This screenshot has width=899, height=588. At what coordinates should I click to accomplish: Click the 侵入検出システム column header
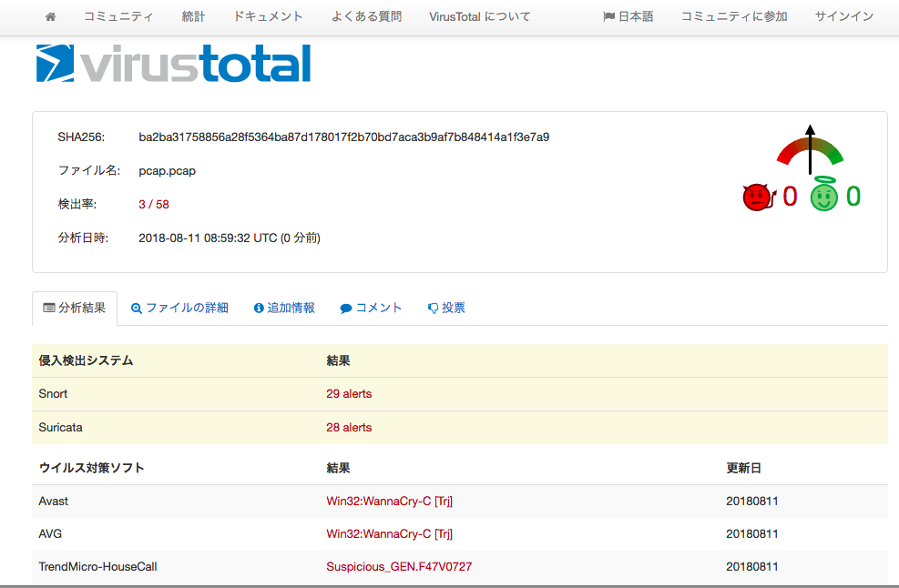(x=86, y=360)
